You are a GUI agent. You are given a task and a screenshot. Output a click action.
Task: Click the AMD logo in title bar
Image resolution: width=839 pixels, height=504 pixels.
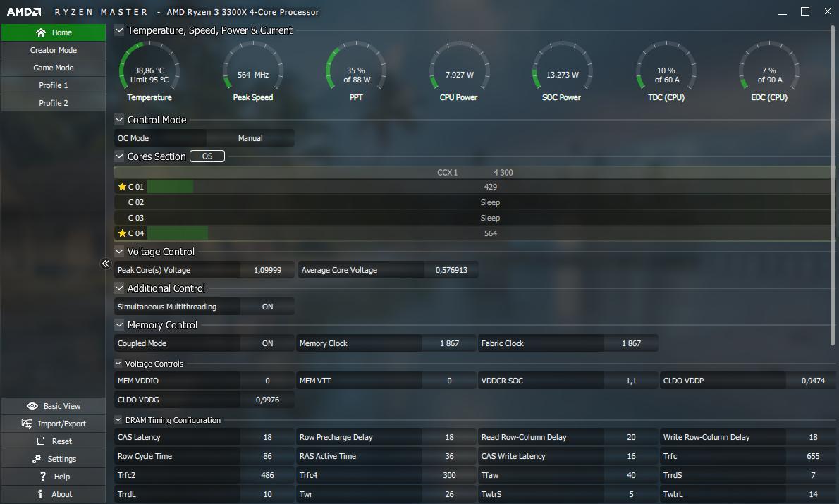[x=23, y=12]
